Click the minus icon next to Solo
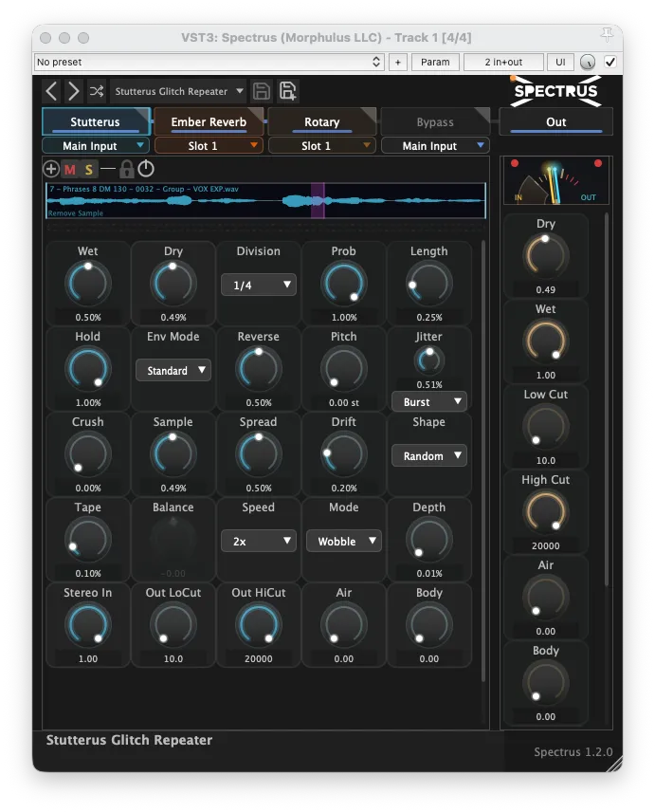Screen dimensions: 655x812 [x=108, y=169]
